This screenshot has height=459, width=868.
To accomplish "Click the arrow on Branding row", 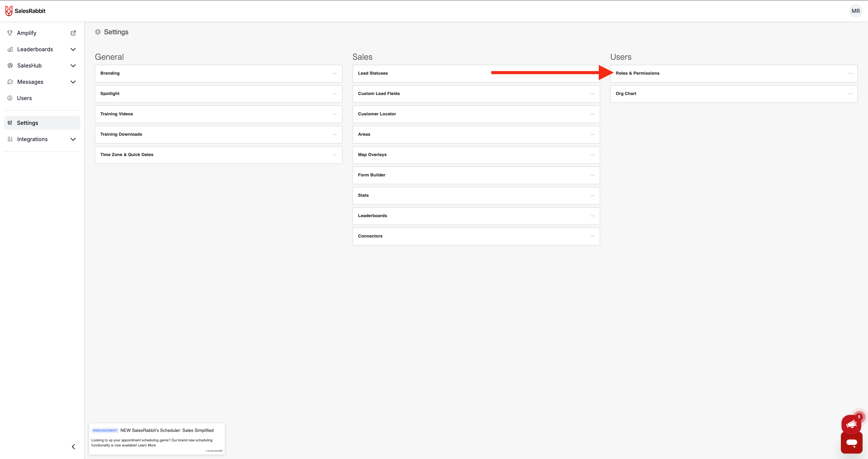I will [x=335, y=73].
